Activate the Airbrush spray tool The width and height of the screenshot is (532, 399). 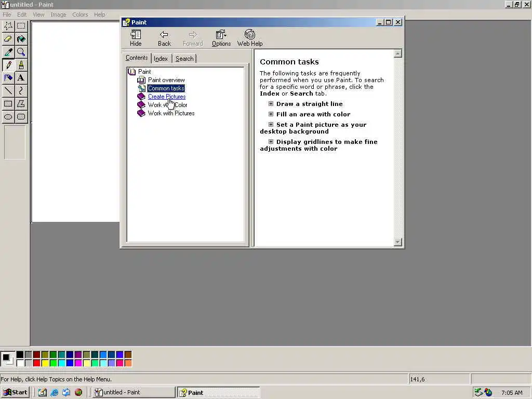pyautogui.click(x=8, y=78)
